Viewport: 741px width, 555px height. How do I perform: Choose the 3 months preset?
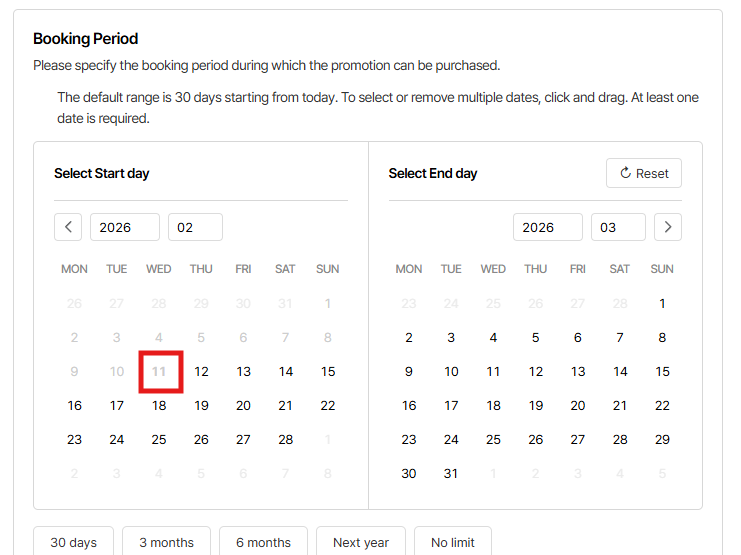(x=166, y=542)
